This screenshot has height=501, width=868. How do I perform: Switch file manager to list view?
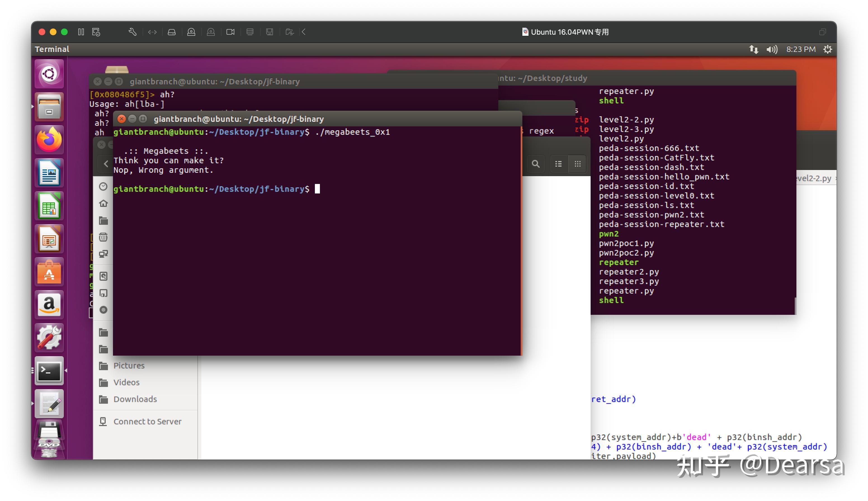point(558,164)
